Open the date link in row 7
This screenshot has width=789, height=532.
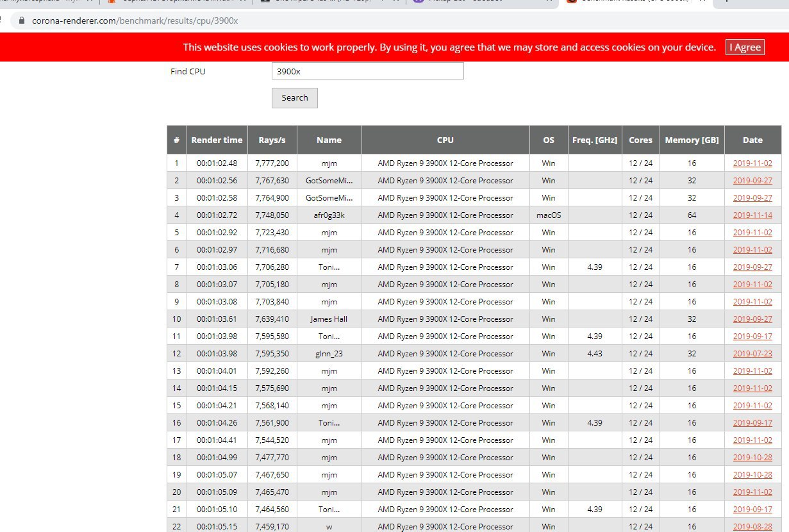pyautogui.click(x=752, y=267)
